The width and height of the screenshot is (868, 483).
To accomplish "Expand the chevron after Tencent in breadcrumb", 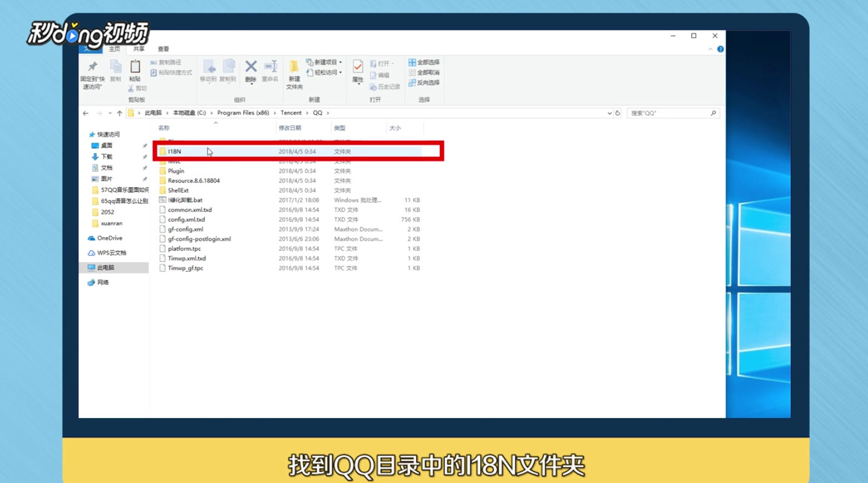I will click(x=307, y=113).
